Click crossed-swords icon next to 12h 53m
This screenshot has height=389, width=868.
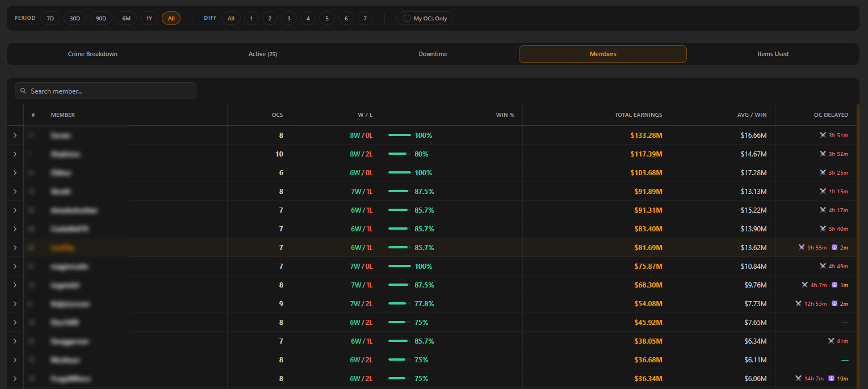click(798, 304)
